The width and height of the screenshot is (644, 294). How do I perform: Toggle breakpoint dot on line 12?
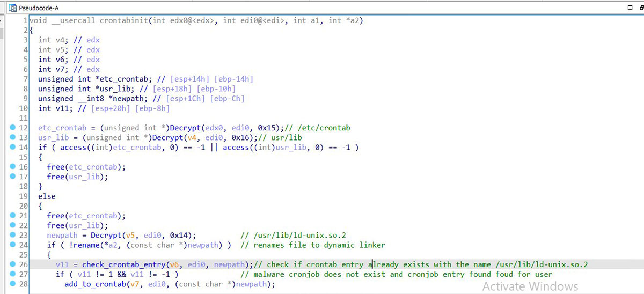click(x=12, y=128)
